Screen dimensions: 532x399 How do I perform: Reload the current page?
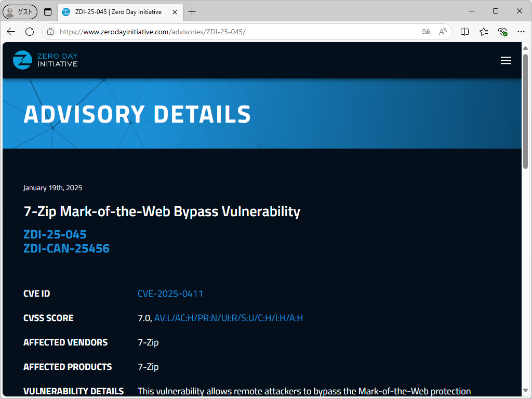30,32
